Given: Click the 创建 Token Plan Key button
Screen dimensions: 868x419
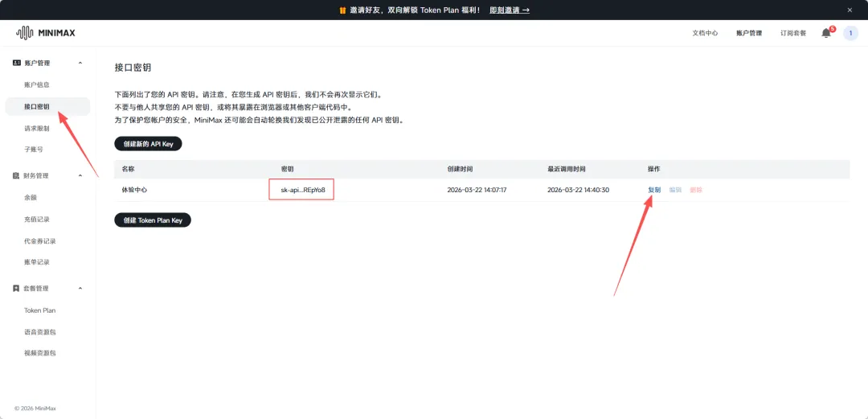Looking at the screenshot, I should click(x=153, y=220).
